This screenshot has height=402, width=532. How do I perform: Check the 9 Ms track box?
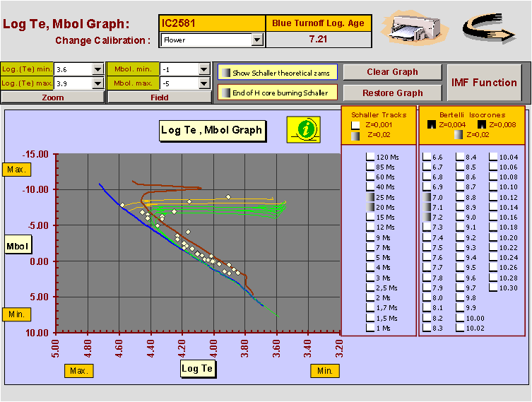click(370, 237)
